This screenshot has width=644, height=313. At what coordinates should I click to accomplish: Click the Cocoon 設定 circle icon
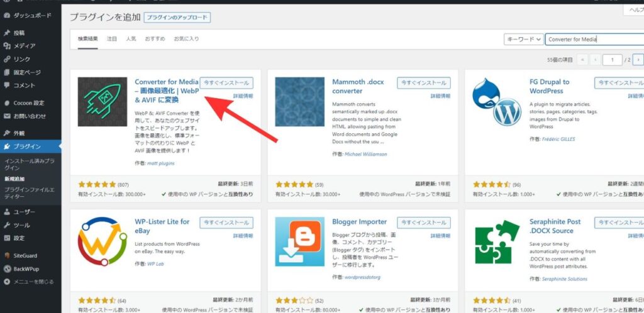tap(6, 103)
